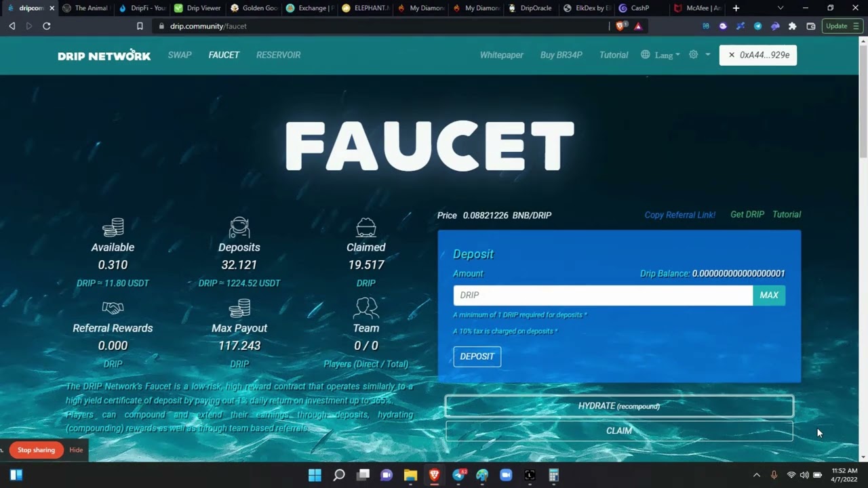Click the CLAIM button
Viewport: 868px width, 488px height.
[x=619, y=430]
